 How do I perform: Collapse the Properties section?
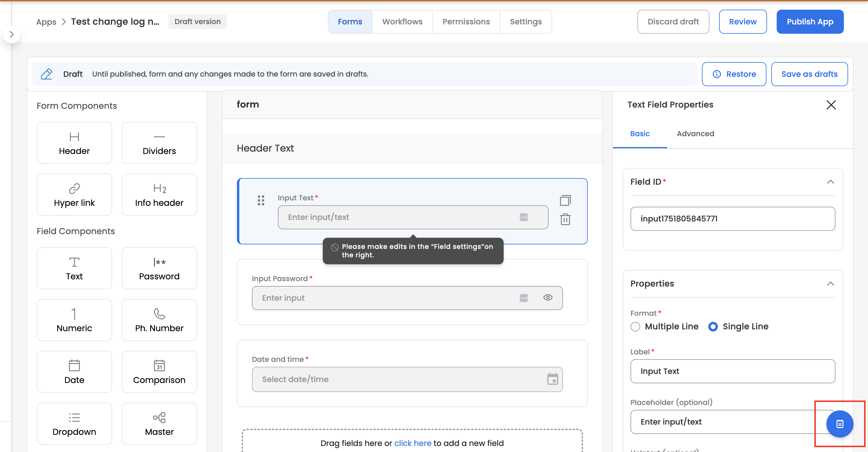click(x=830, y=284)
